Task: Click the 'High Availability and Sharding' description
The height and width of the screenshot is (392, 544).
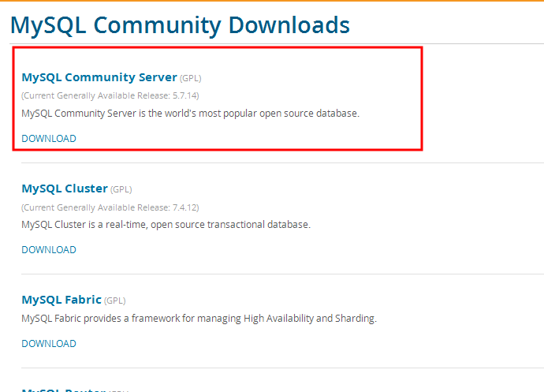Action: [x=199, y=319]
